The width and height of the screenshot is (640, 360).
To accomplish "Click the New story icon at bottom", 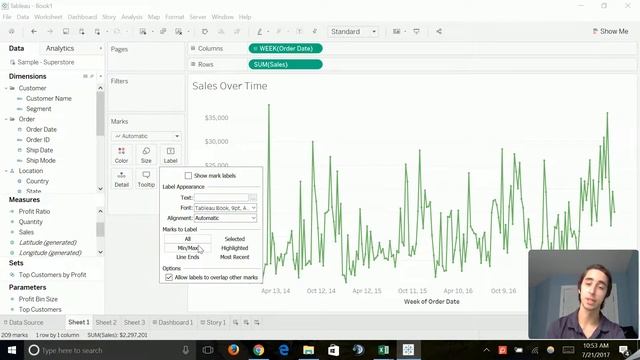I will [x=257, y=322].
